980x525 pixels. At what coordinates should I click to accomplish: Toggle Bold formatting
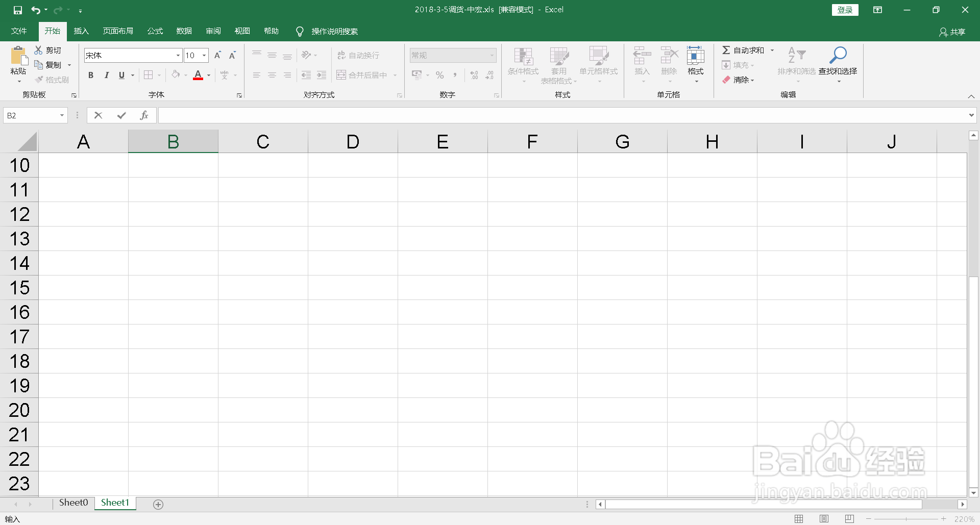(91, 75)
